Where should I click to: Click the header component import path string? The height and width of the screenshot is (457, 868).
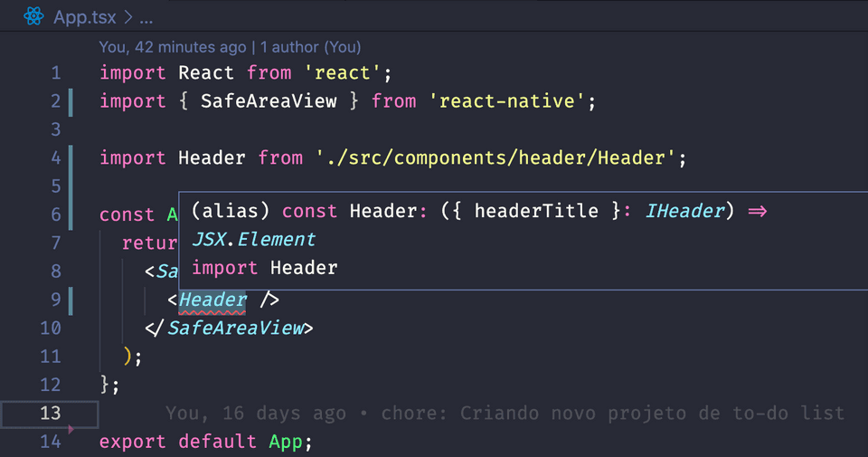click(495, 158)
